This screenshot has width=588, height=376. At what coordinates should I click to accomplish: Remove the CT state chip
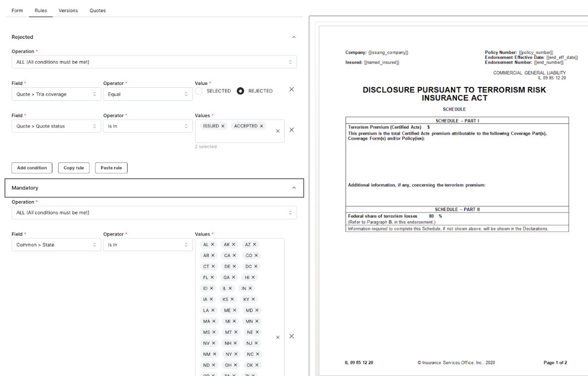point(213,266)
